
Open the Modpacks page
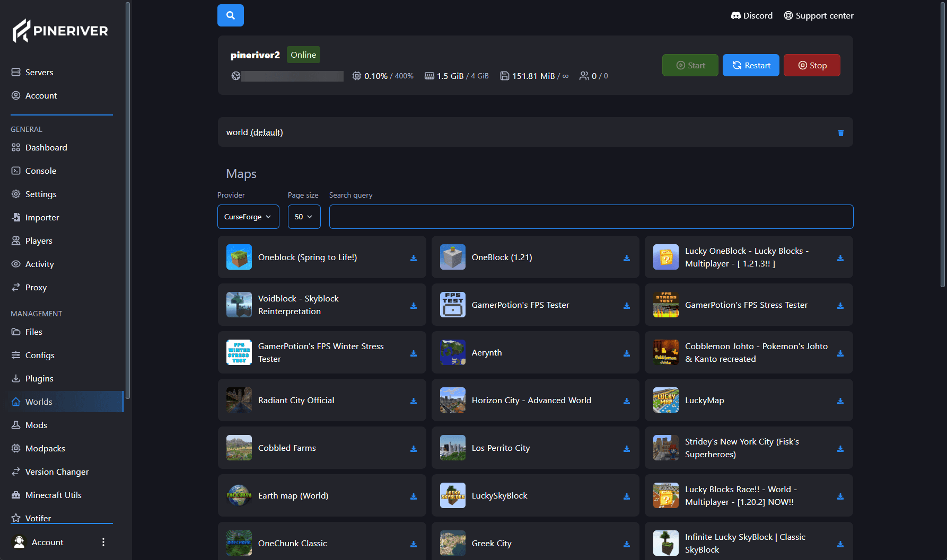pyautogui.click(x=38, y=448)
